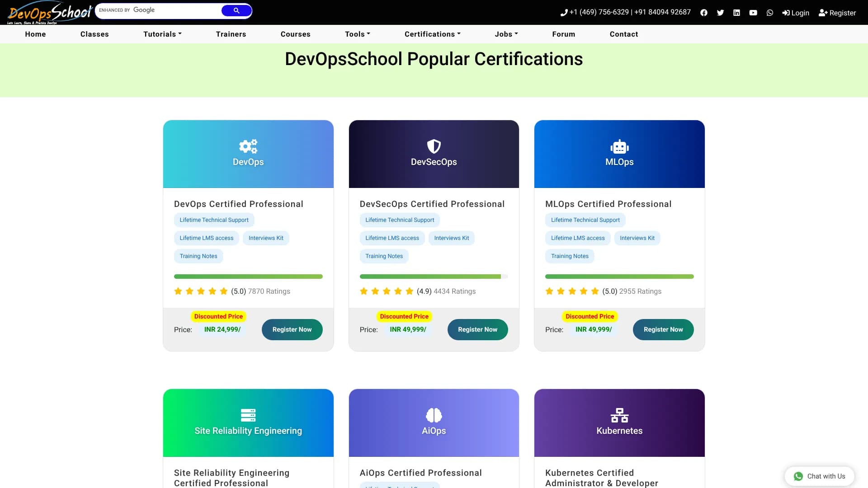Click Lifetime Technical Support tag in DevSecOps card
Viewport: 868px width, 488px height.
[400, 220]
